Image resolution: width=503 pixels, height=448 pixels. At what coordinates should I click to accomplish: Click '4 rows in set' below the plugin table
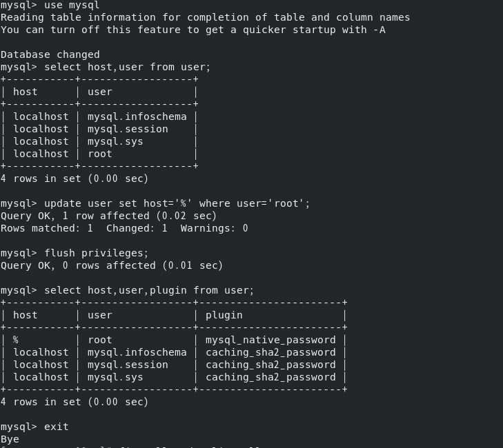[74, 402]
